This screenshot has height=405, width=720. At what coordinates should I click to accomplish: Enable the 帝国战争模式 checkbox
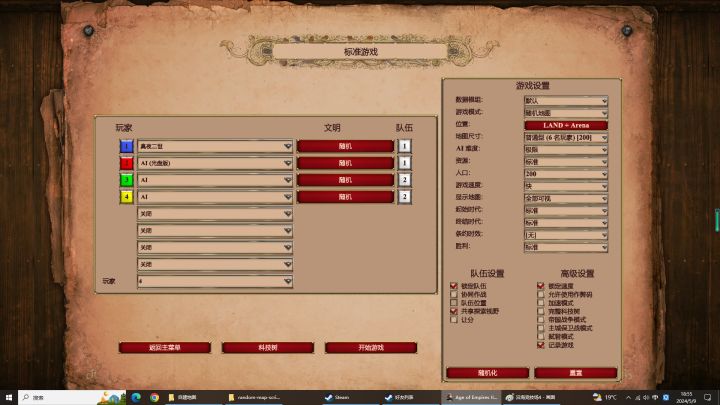tap(540, 320)
